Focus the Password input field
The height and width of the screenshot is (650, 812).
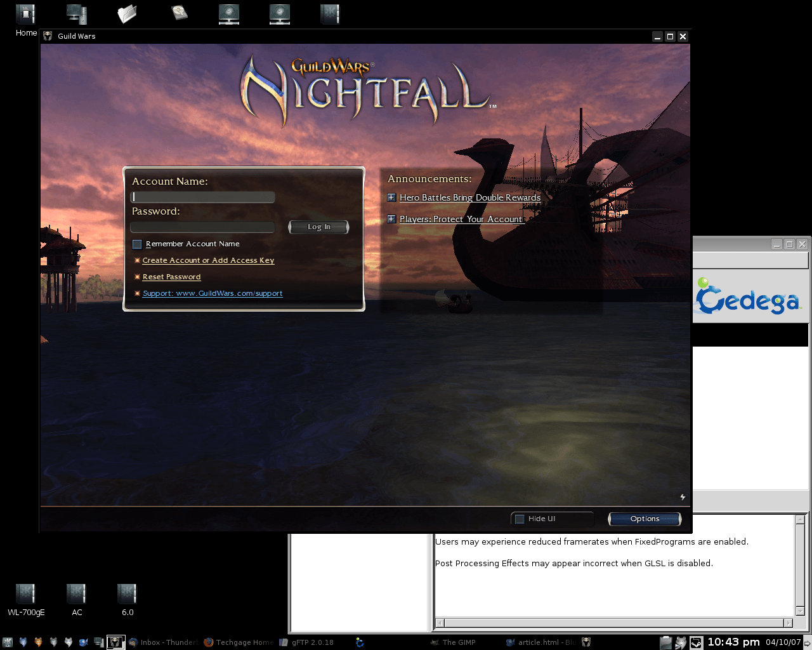coord(202,227)
